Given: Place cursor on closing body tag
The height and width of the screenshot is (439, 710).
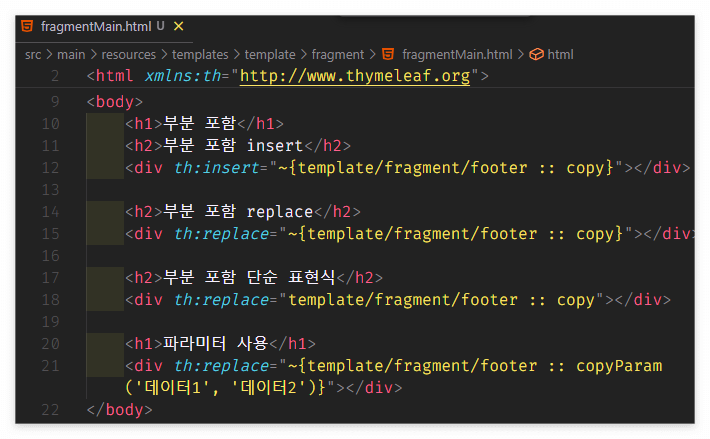Looking at the screenshot, I should (x=120, y=410).
